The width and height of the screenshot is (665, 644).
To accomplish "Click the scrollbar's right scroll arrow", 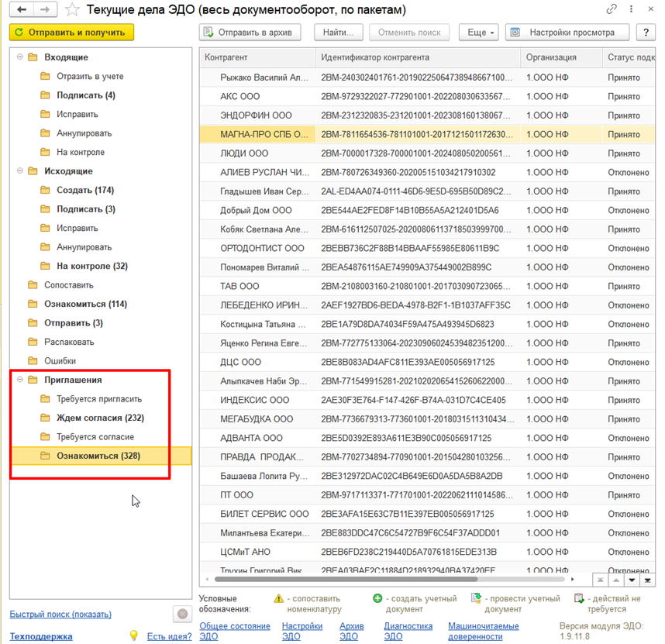I will 573,579.
